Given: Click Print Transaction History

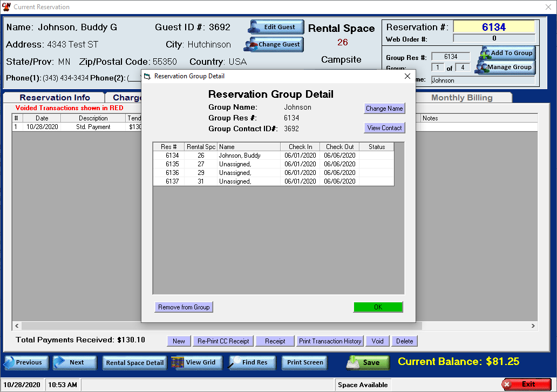Looking at the screenshot, I should click(x=330, y=341).
